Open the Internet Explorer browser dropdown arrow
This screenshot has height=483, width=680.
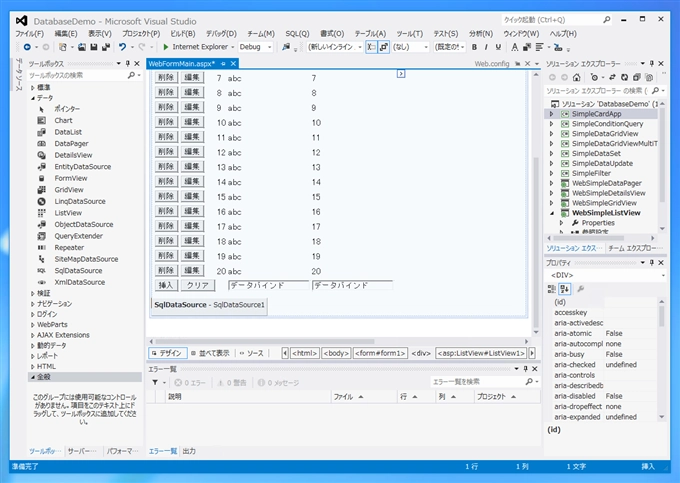[x=232, y=47]
